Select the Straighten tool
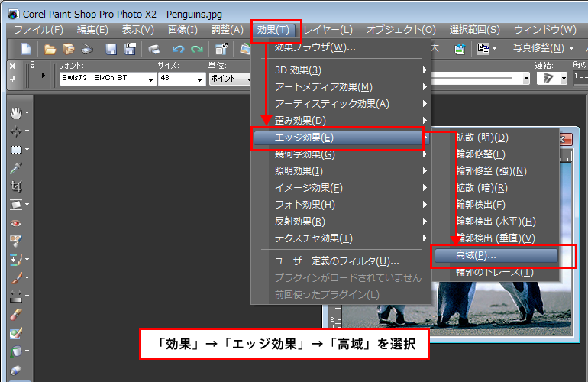This screenshot has height=382, width=588. pyautogui.click(x=16, y=205)
